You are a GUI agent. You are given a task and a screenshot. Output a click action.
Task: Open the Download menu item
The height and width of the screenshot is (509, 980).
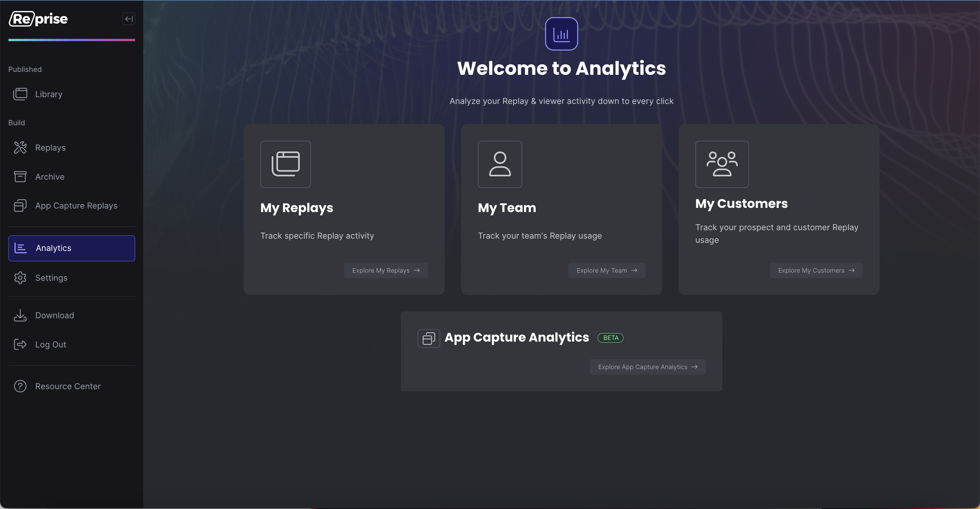tap(72, 315)
